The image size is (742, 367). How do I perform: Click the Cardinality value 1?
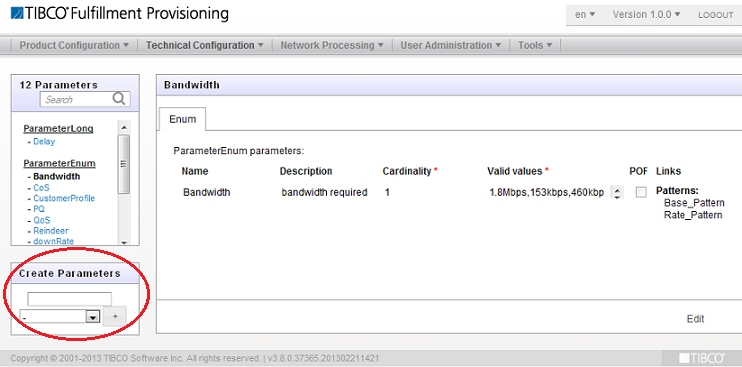click(387, 192)
